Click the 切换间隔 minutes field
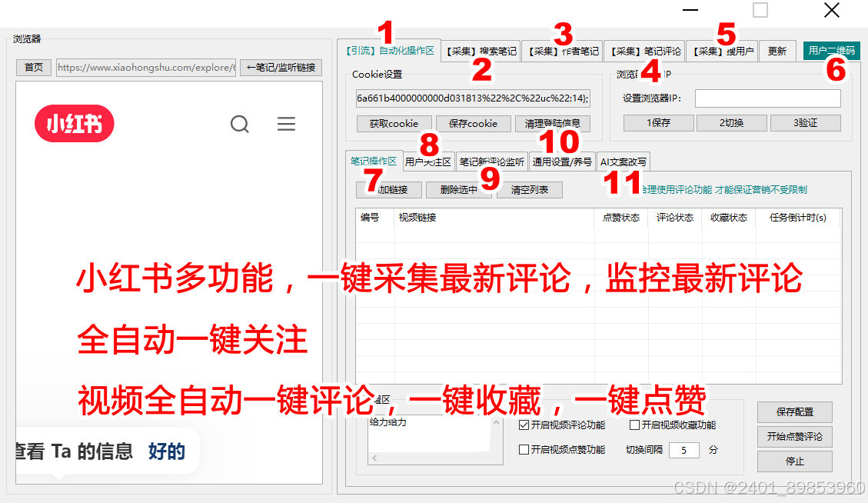The height and width of the screenshot is (503, 868). pyautogui.click(x=683, y=450)
